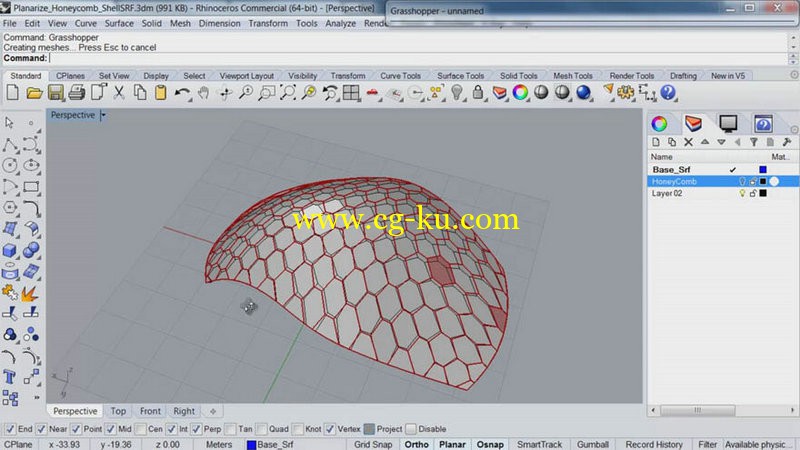Viewport: 800px width, 450px height.
Task: Open Options with the gear icon
Action: click(x=626, y=93)
